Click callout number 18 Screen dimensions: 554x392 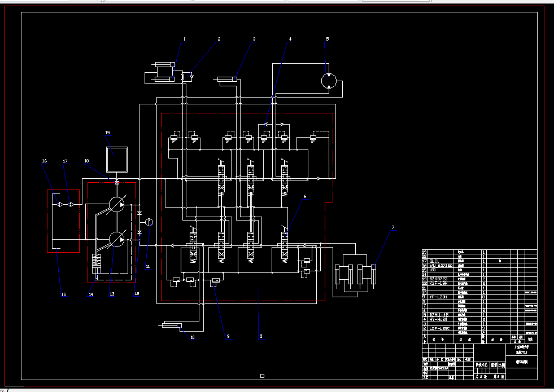point(87,161)
